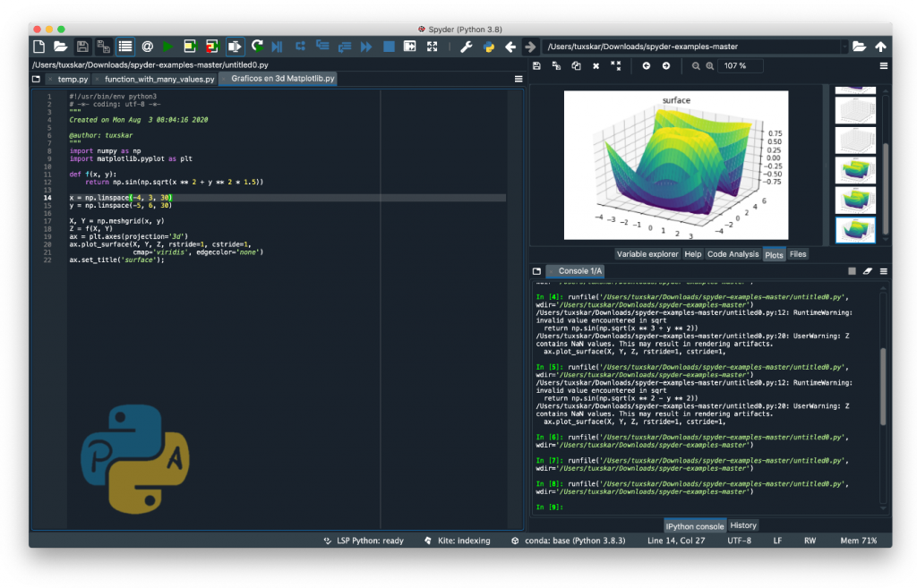Run the current cell
917x588 pixels.
(190, 47)
